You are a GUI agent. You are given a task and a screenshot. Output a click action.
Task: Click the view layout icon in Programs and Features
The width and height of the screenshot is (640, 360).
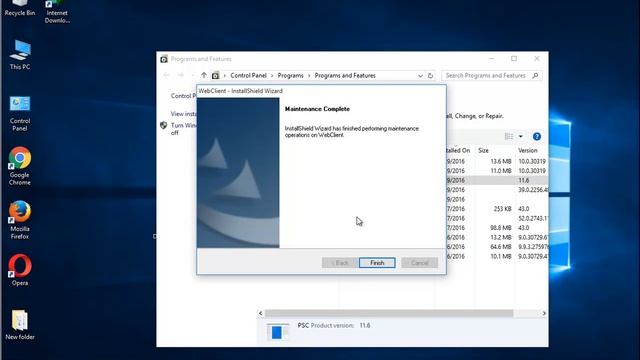(509, 136)
